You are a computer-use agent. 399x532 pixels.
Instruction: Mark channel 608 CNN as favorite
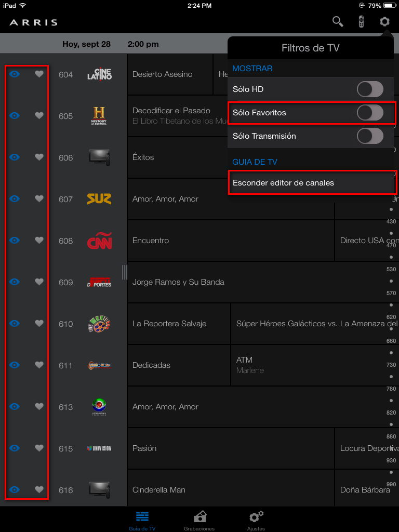[x=39, y=240]
